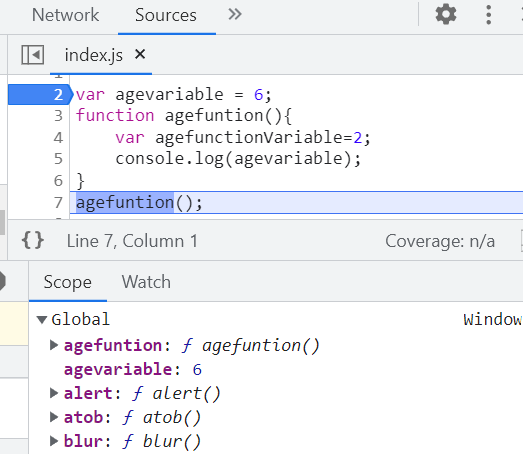Image resolution: width=523 pixels, height=454 pixels.
Task: Pretty print code with curly braces icon
Action: 33,240
